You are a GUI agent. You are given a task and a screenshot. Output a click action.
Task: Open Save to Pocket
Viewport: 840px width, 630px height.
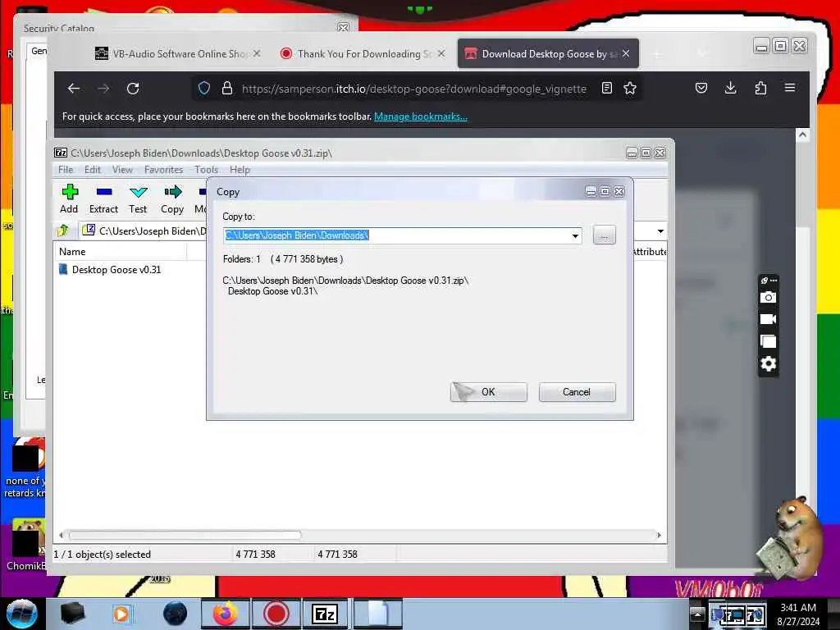click(701, 88)
